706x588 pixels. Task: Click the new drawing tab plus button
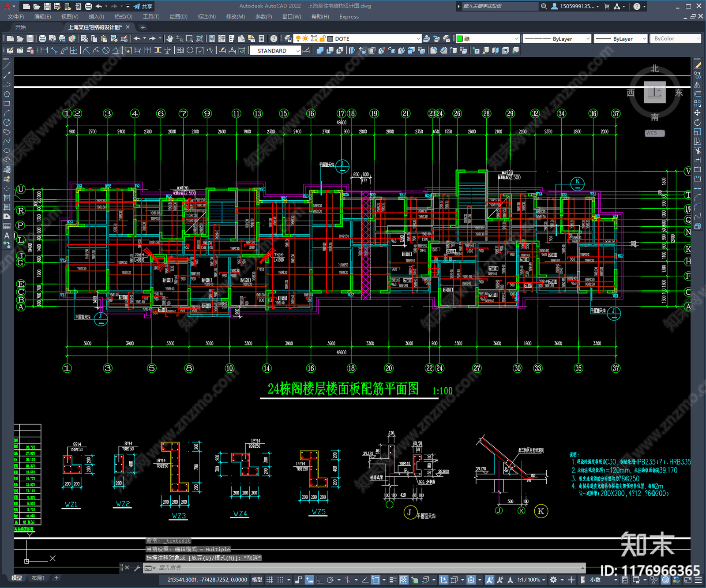click(143, 27)
